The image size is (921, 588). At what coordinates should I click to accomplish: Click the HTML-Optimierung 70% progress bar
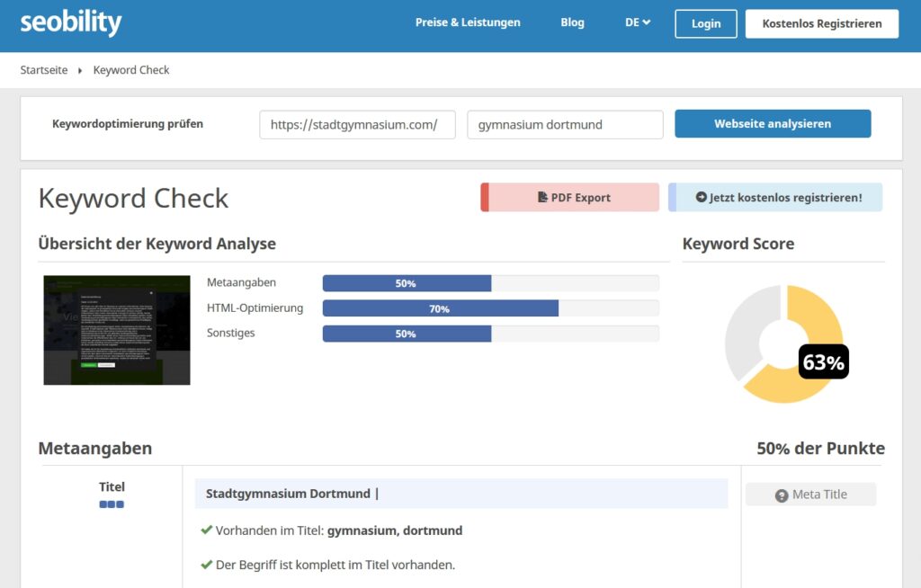pos(490,308)
